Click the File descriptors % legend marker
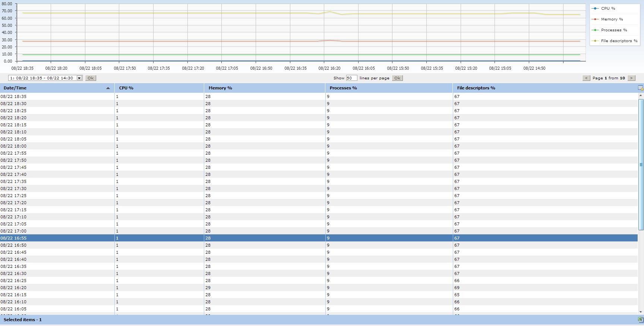The width and height of the screenshot is (644, 326). tap(595, 41)
